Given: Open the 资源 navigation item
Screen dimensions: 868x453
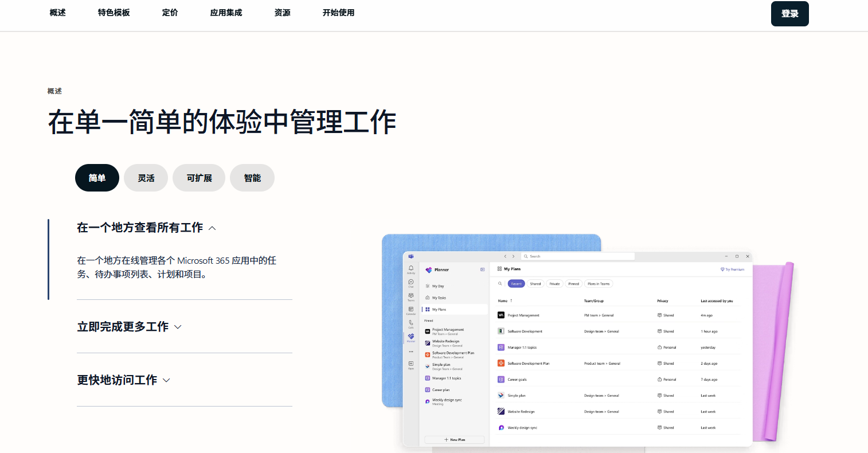Looking at the screenshot, I should [x=282, y=13].
